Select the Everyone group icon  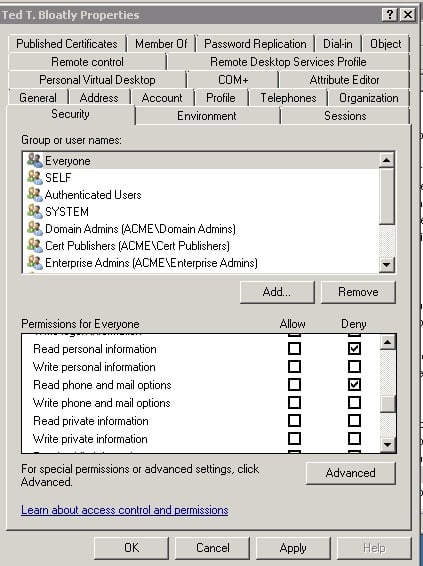tap(35, 160)
